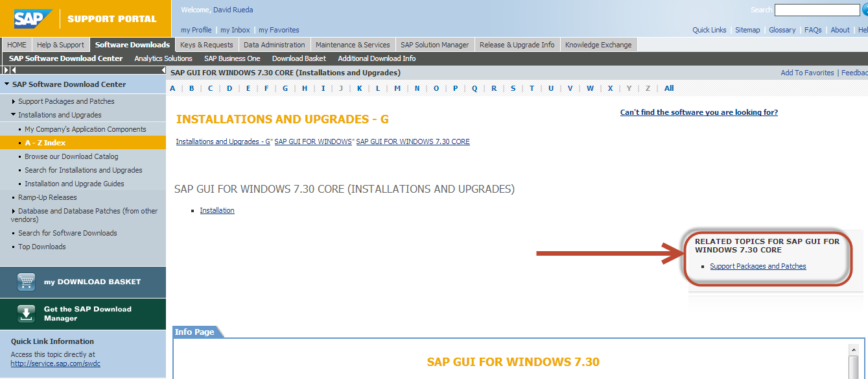Screen dimensions: 868x379
Task: Click Get the SAP Download Manager
Action: (83, 314)
